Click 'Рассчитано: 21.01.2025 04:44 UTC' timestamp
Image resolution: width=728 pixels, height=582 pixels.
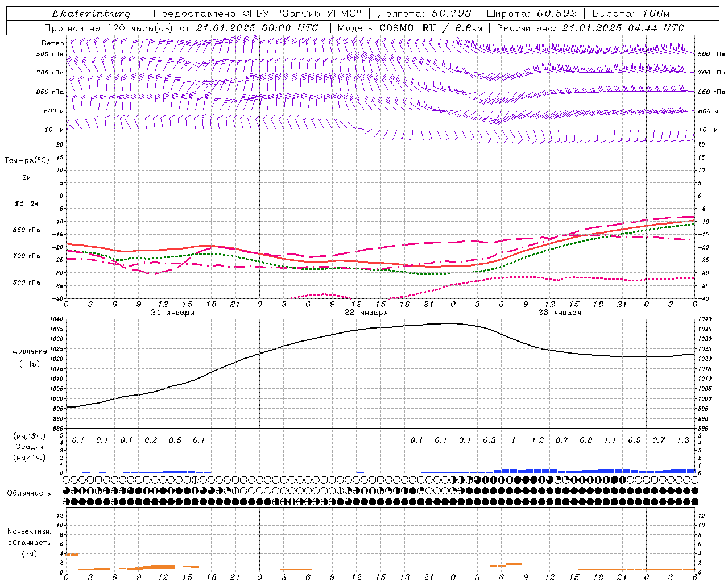pyautogui.click(x=590, y=28)
